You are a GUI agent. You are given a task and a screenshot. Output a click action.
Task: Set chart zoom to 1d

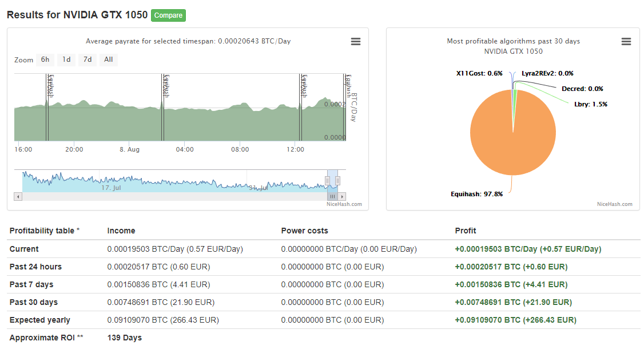[x=66, y=60]
